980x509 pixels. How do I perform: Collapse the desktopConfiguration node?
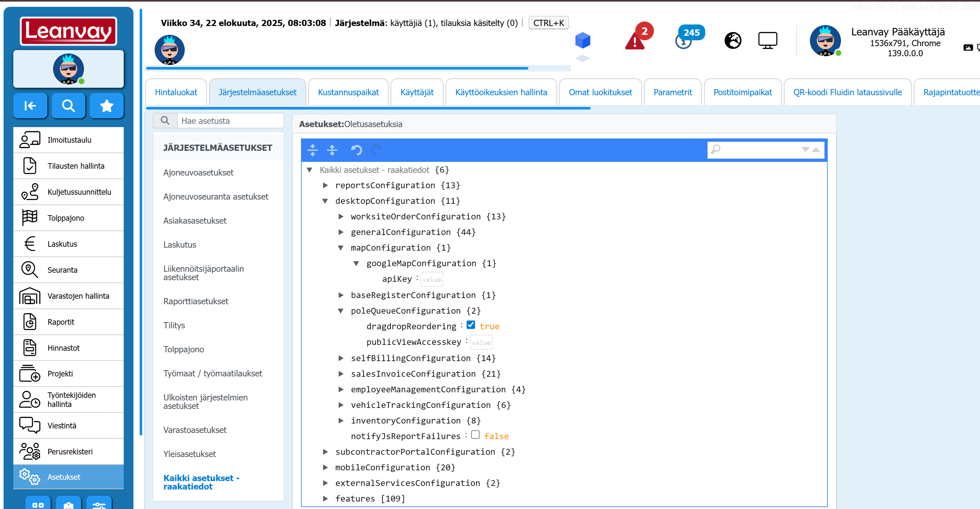click(x=325, y=201)
